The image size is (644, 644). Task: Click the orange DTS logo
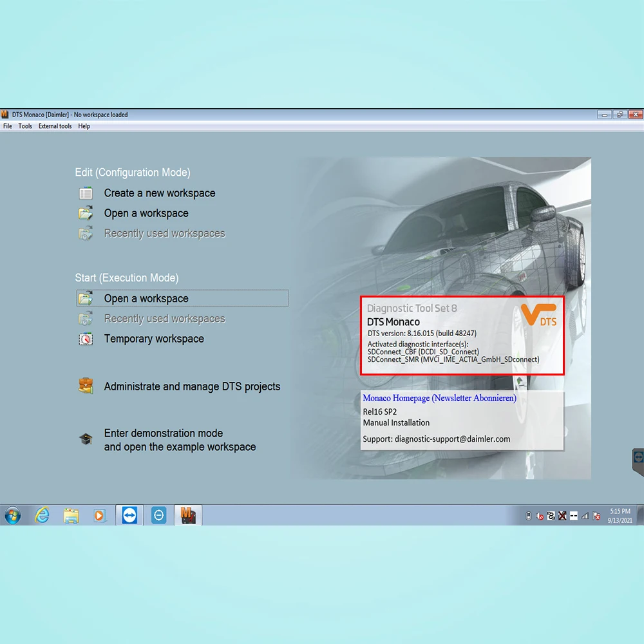(539, 315)
